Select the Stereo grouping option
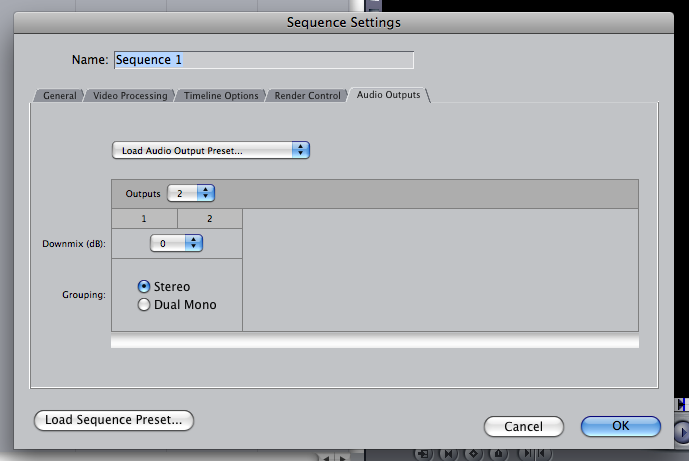 [x=144, y=287]
